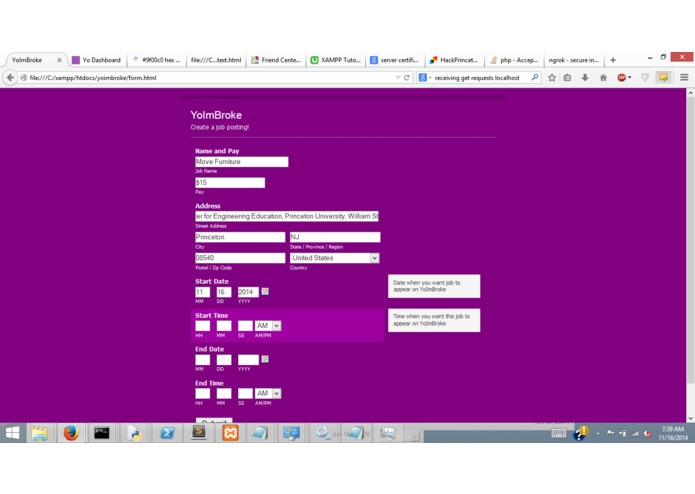Image resolution: width=695 pixels, height=494 pixels.
Task: Bookmark this page with the star icon
Action: pos(552,78)
